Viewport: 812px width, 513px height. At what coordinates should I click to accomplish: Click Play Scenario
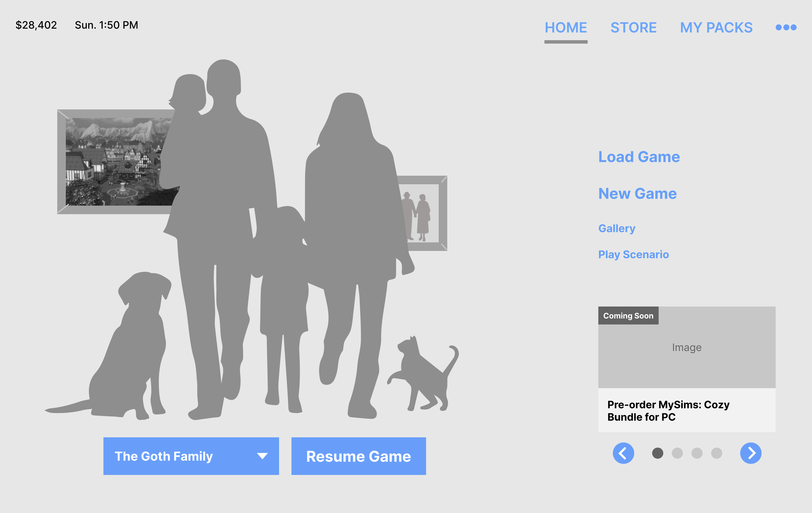[x=633, y=254]
